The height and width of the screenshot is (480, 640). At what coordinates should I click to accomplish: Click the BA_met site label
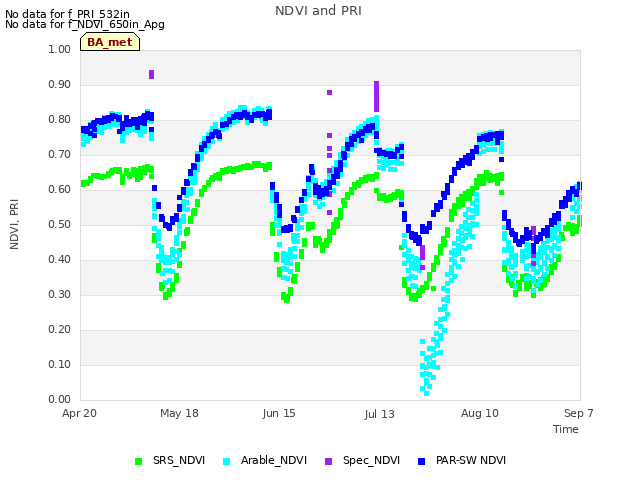[x=110, y=42]
